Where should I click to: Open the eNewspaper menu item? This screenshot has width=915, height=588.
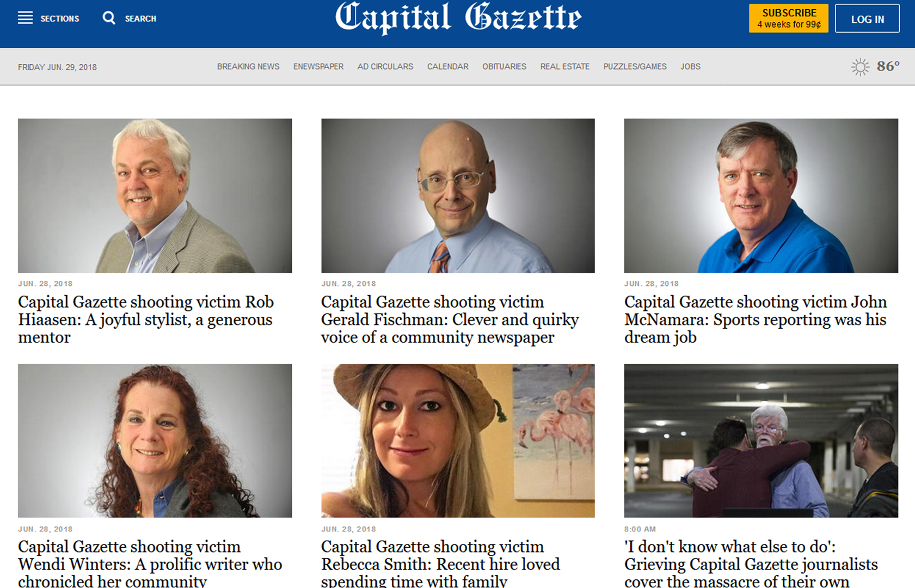(318, 66)
